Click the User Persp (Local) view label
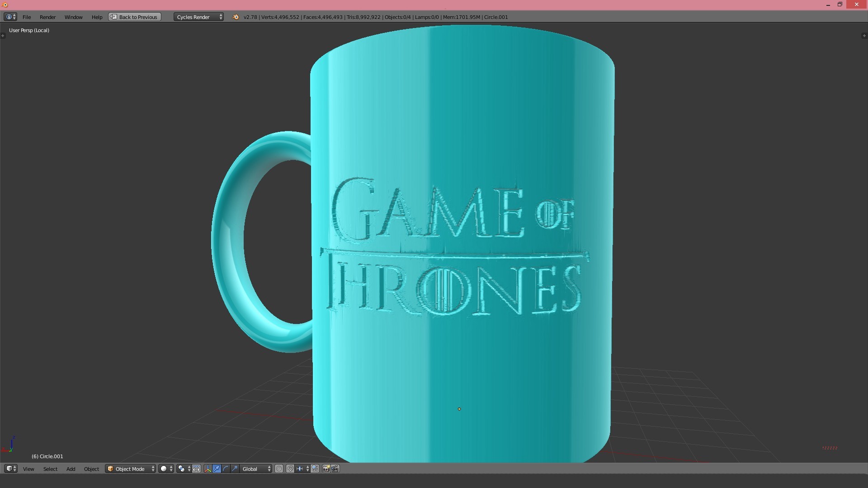This screenshot has height=488, width=868. 29,30
